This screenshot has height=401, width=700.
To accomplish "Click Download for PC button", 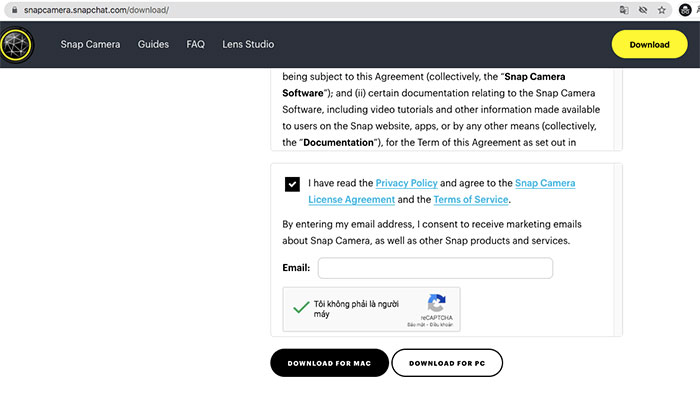I will (x=447, y=363).
